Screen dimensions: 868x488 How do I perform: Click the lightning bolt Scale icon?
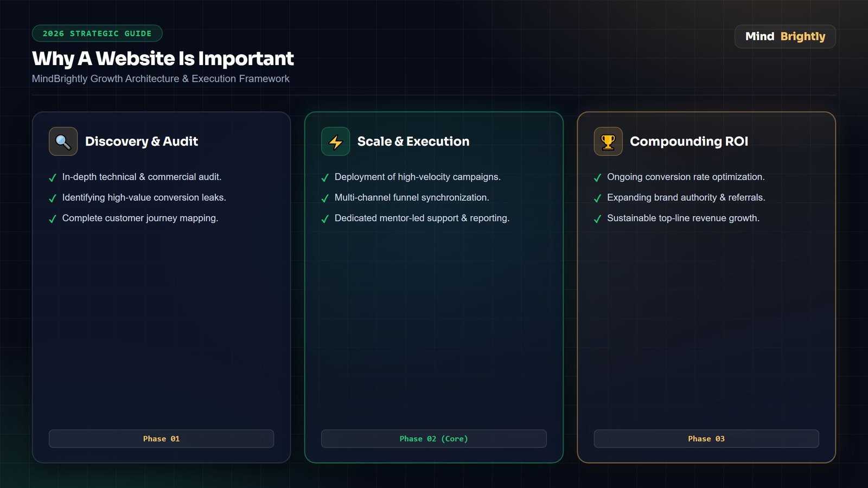(335, 142)
